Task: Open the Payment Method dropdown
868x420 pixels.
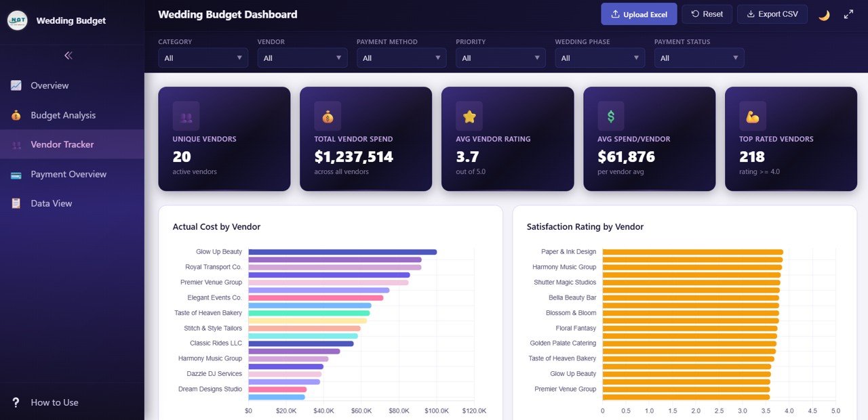Action: click(401, 58)
